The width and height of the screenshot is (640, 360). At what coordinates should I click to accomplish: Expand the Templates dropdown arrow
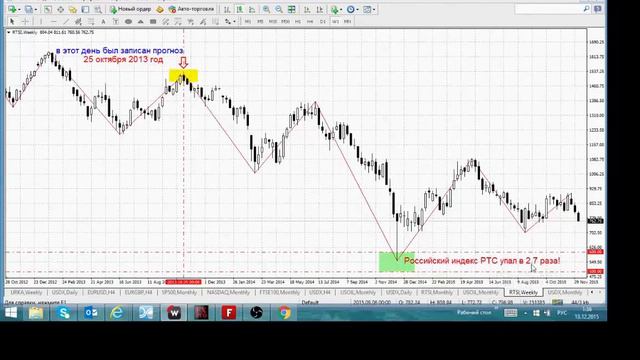(x=373, y=9)
